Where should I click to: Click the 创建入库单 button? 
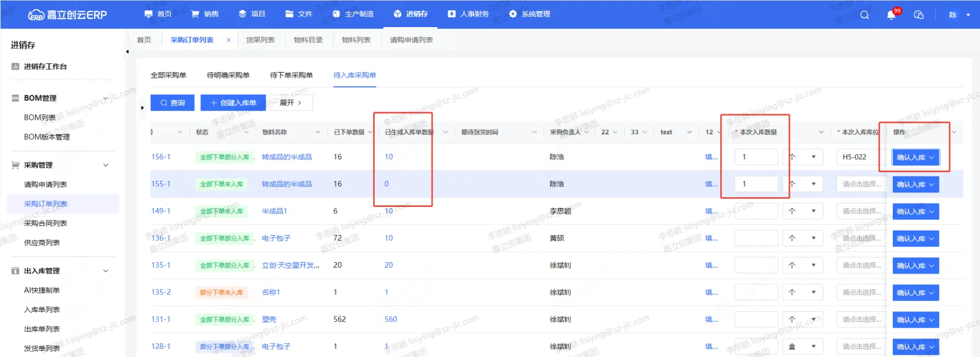tap(233, 103)
